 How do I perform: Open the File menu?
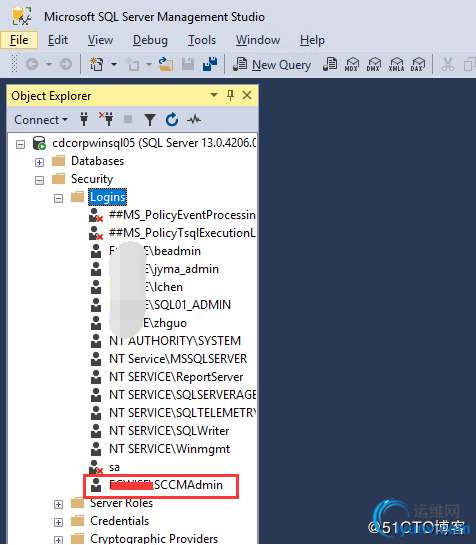[19, 40]
